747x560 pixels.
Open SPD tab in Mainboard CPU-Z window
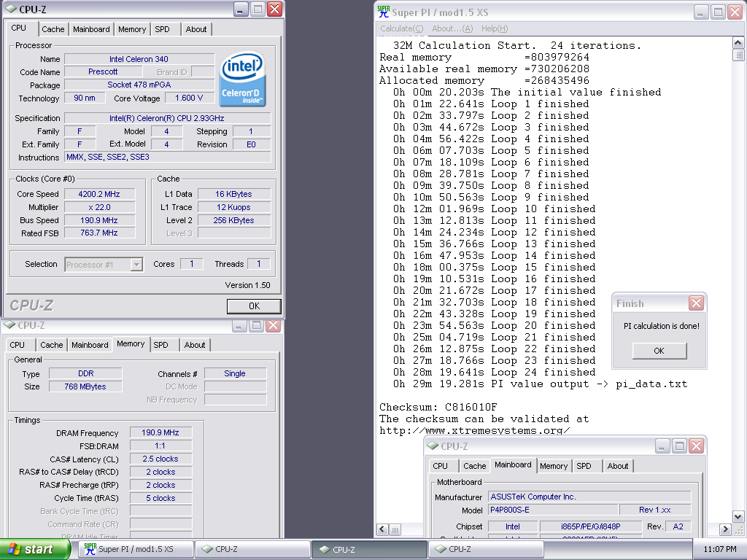584,466
